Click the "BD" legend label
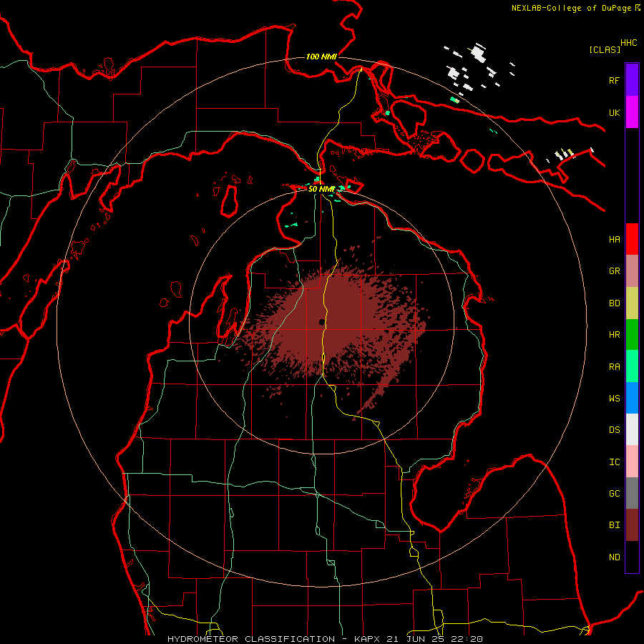The image size is (644, 644). [614, 303]
